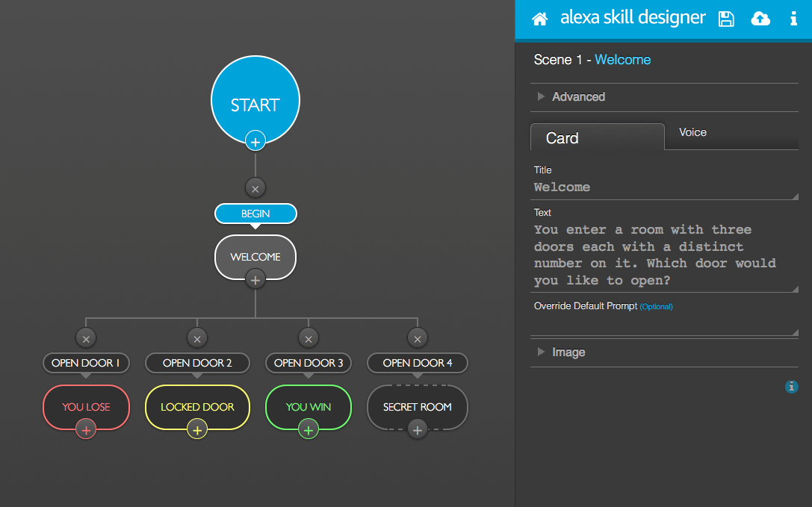This screenshot has width=812, height=507.
Task: Delete Open Door 1 branch X icon
Action: coord(86,338)
